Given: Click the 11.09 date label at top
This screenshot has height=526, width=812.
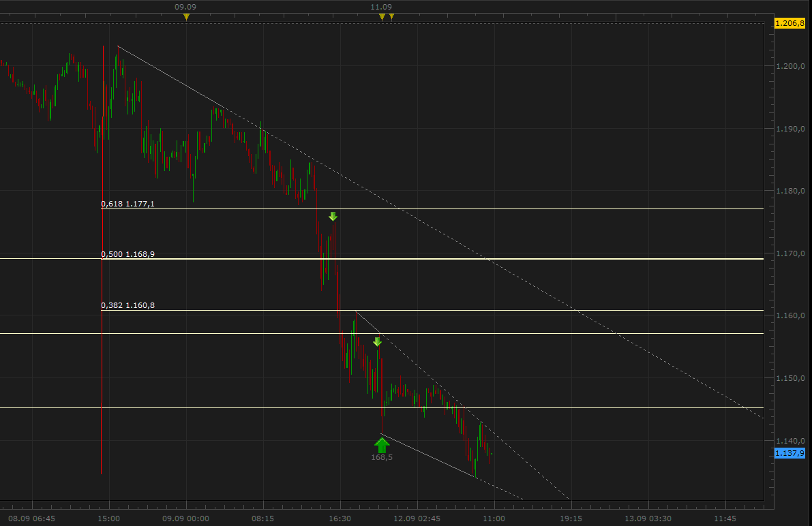Looking at the screenshot, I should coord(380,7).
